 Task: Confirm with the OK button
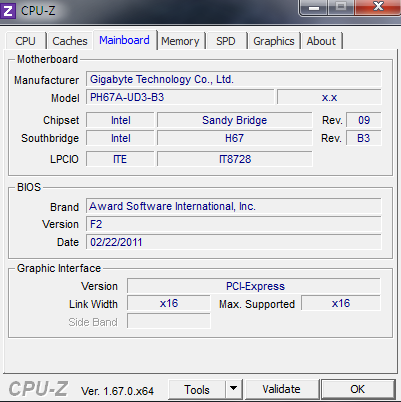(x=358, y=389)
